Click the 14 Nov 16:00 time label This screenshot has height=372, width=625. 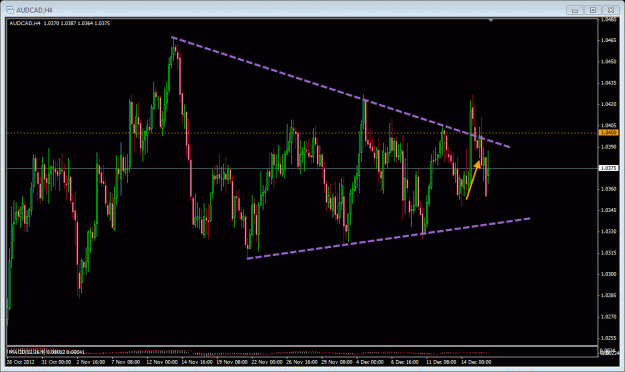[197, 362]
